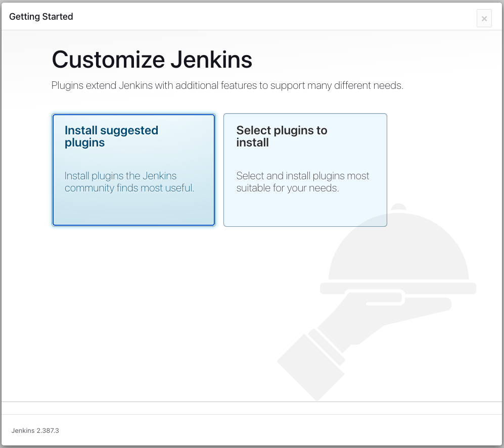This screenshot has width=504, height=448.
Task: Click the Getting Started title text
Action: pos(41,17)
